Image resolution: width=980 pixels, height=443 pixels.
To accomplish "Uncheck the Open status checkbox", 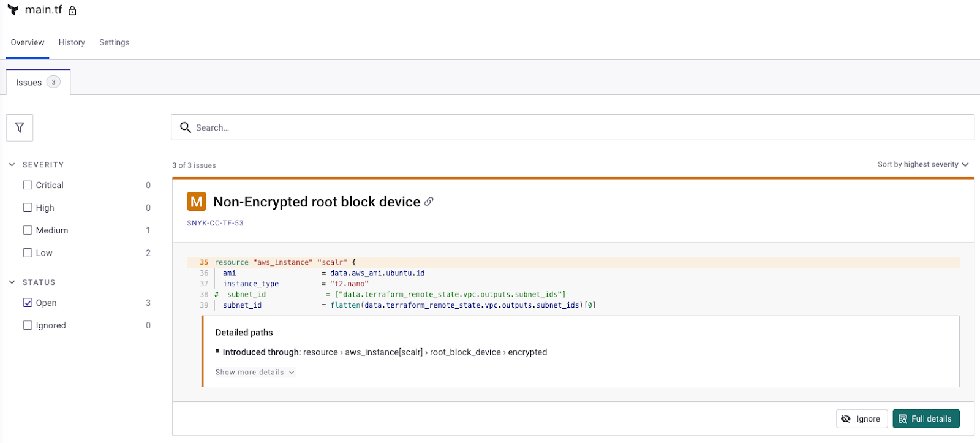I will (28, 303).
